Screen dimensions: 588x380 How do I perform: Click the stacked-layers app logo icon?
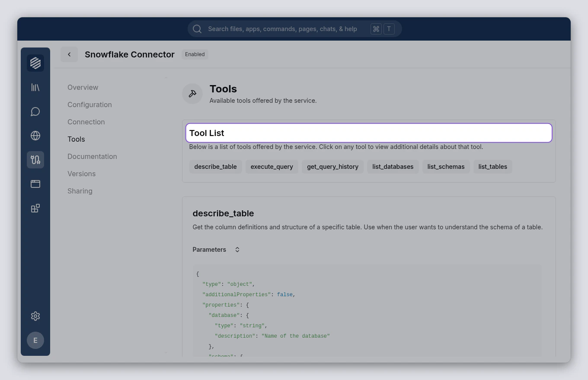[35, 63]
